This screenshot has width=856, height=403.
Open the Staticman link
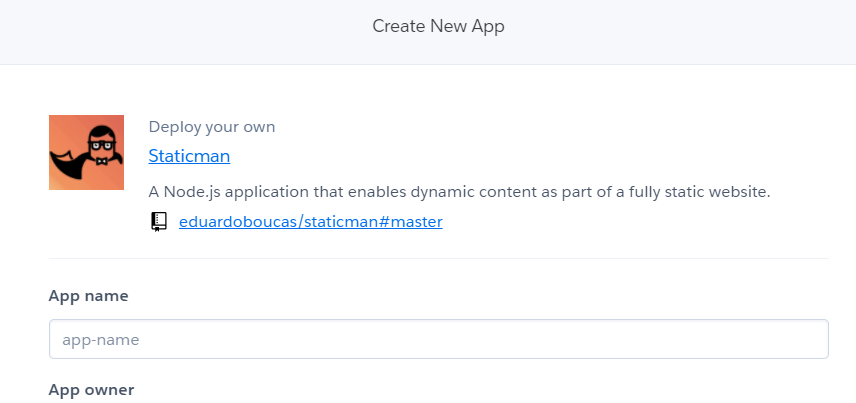click(189, 156)
